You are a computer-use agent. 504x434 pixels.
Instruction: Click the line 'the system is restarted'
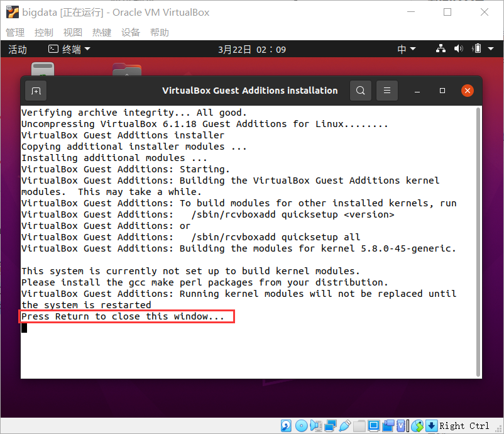pos(86,305)
